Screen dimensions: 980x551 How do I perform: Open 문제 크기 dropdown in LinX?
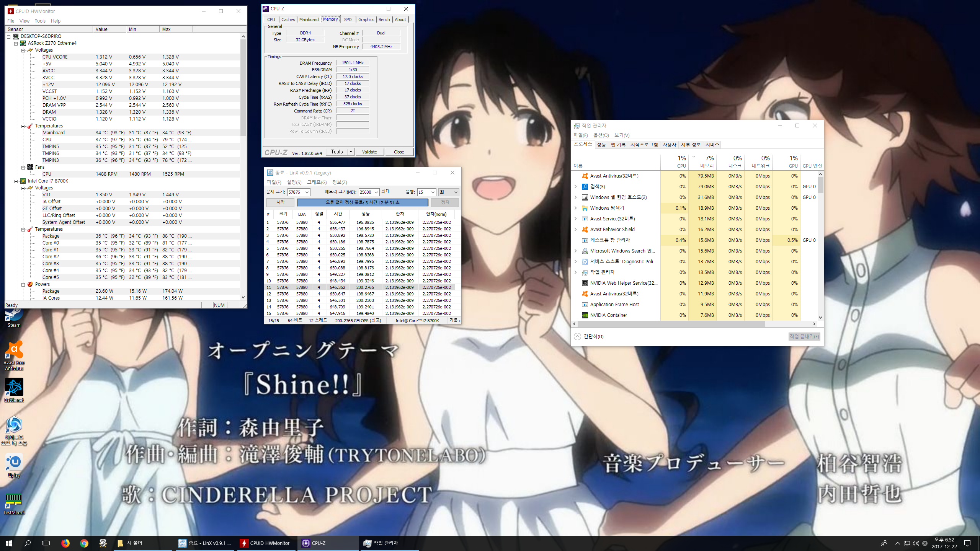coord(307,192)
